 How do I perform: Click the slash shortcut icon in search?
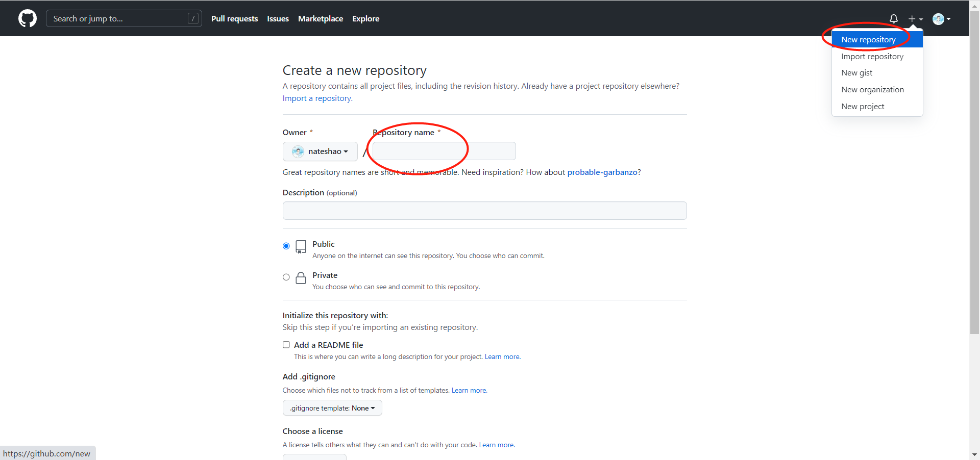193,19
